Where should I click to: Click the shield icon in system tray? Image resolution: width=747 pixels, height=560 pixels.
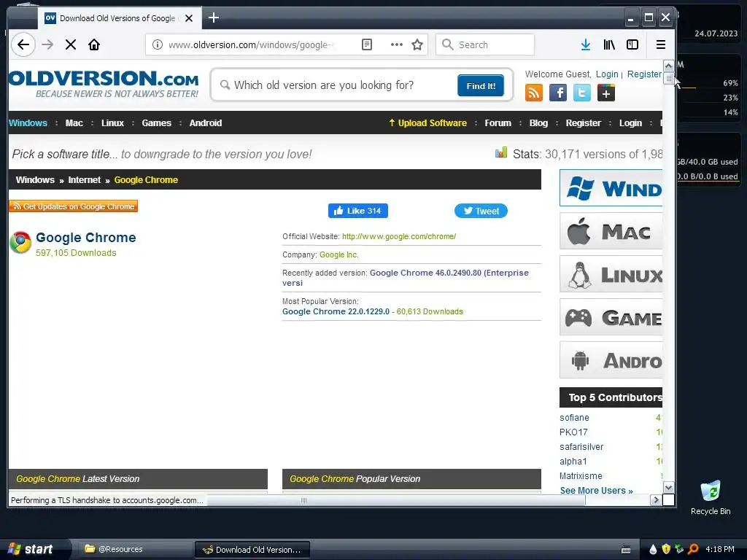[x=666, y=549]
